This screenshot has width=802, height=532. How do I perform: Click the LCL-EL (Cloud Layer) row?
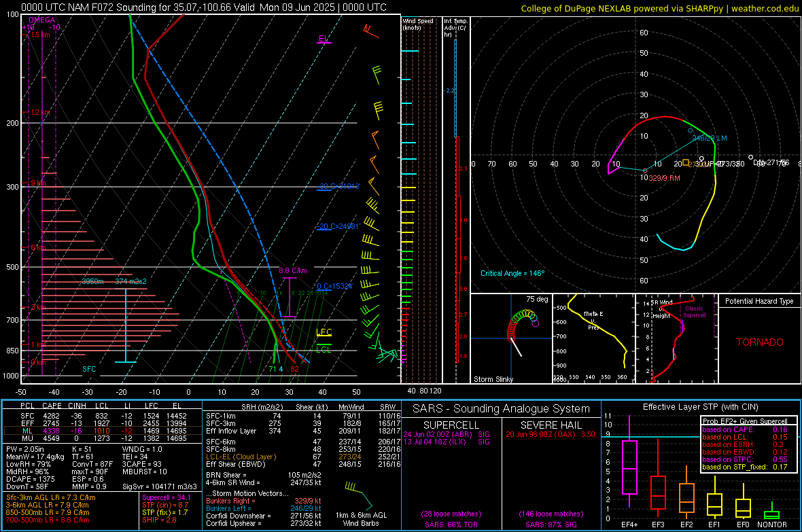pyautogui.click(x=303, y=457)
